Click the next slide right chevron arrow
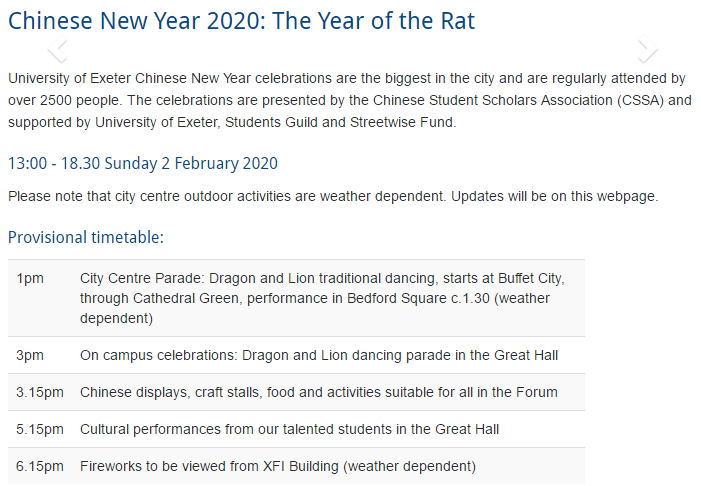 coord(647,48)
